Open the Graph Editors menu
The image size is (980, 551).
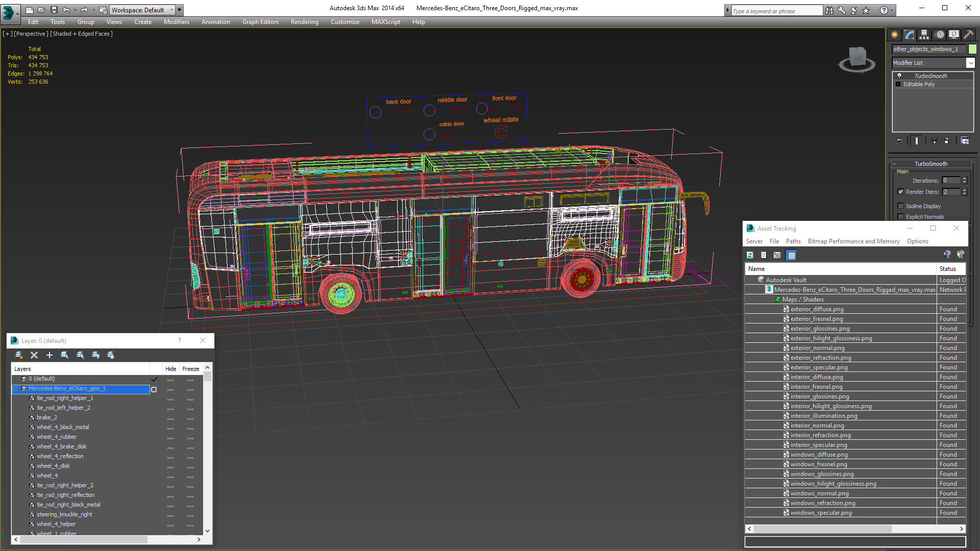(260, 22)
